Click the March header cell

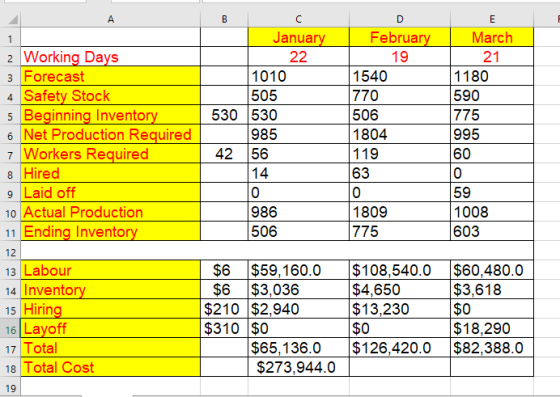click(492, 37)
